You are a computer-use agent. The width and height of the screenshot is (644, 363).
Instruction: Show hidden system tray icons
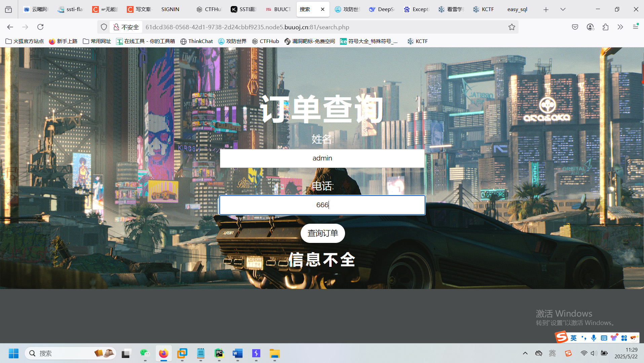(x=525, y=353)
